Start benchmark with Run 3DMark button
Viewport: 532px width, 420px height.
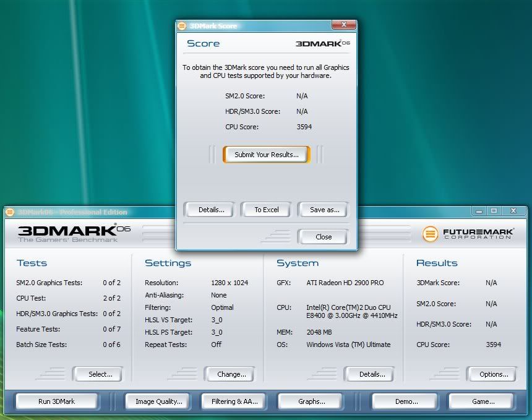coord(56,401)
